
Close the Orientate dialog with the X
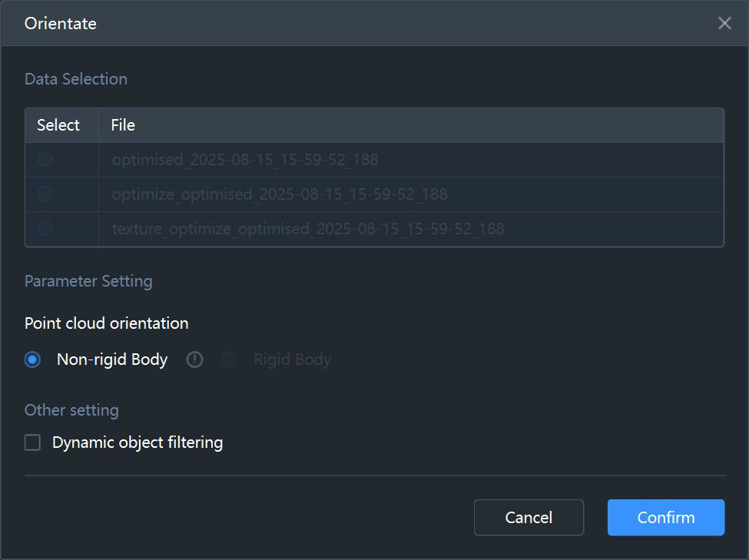point(724,23)
